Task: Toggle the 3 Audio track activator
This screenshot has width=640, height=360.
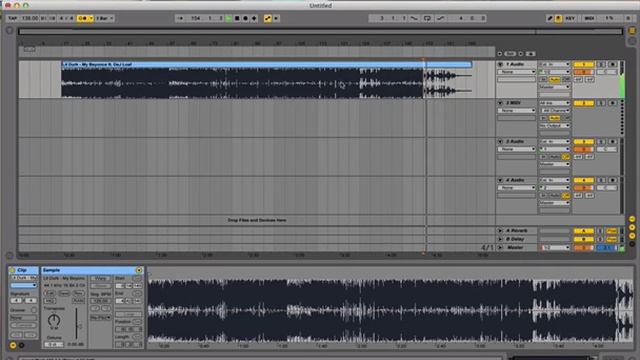Action: [x=584, y=142]
